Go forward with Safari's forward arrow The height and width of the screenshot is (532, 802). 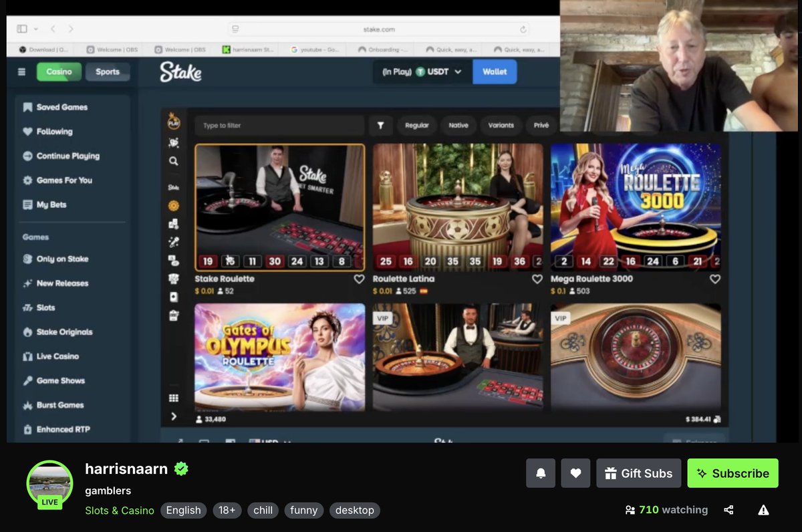[71, 29]
